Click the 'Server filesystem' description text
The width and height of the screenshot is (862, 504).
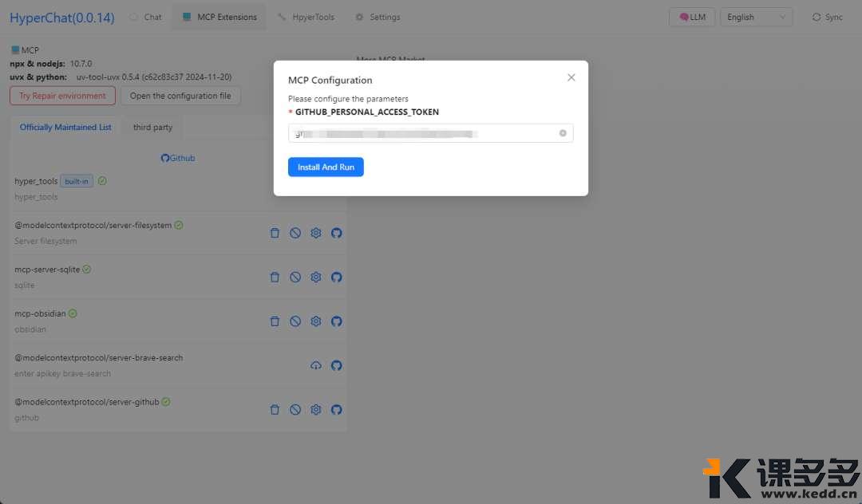tap(45, 241)
